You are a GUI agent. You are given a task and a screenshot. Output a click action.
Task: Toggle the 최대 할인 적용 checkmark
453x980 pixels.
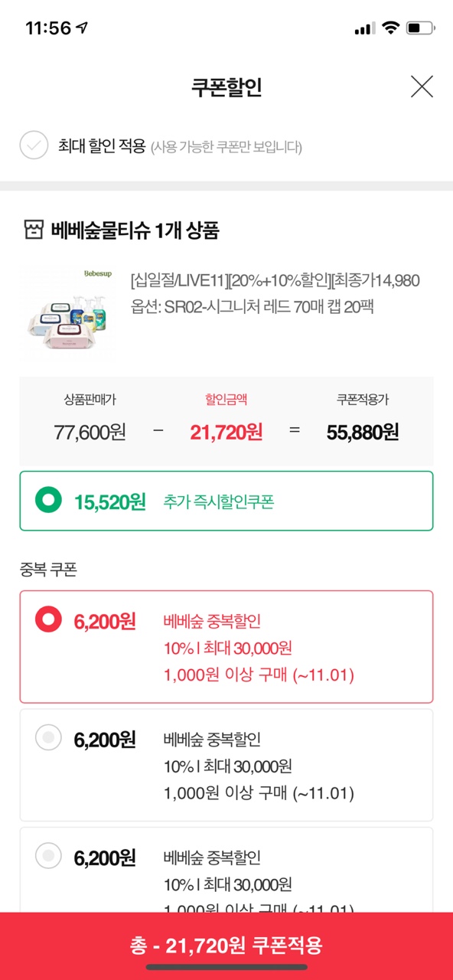(34, 145)
